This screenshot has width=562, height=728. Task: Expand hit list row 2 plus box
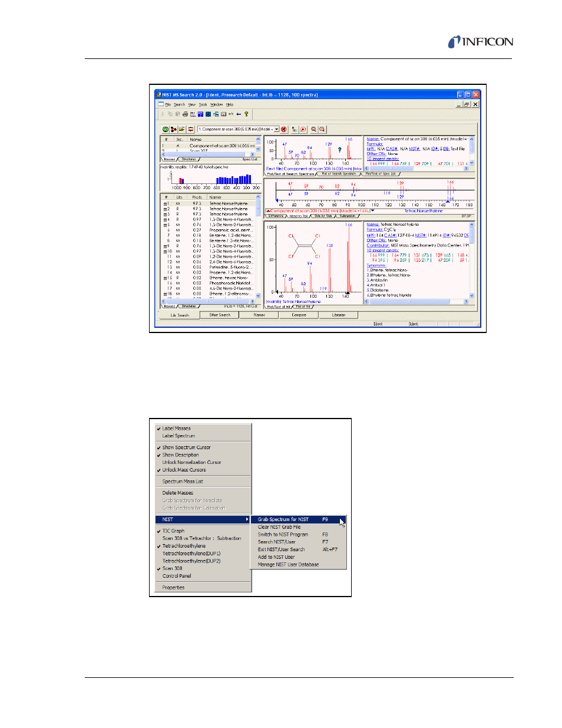pos(165,209)
